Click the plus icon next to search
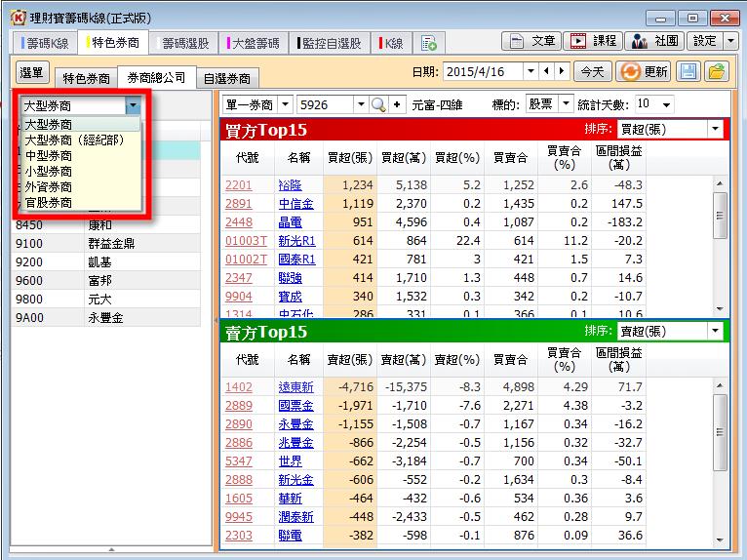 tap(397, 104)
